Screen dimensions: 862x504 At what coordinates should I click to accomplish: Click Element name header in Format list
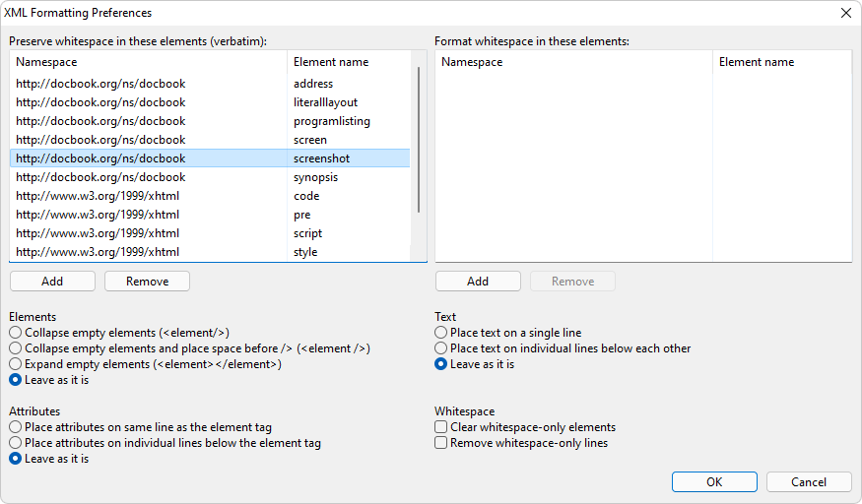click(781, 62)
